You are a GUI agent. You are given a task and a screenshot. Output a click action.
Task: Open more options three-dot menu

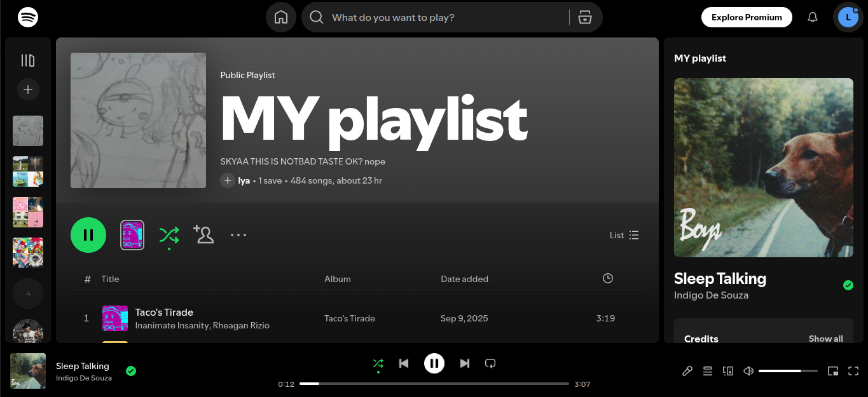(238, 235)
